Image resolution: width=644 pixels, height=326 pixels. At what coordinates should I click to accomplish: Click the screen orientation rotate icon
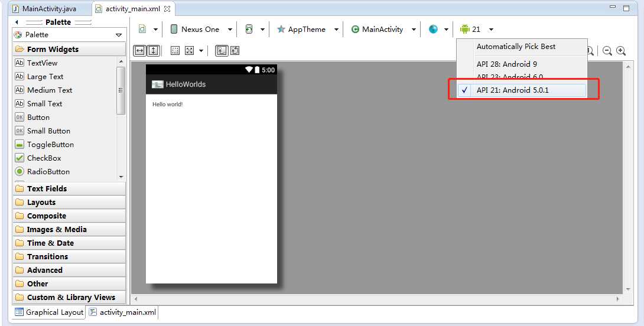249,29
